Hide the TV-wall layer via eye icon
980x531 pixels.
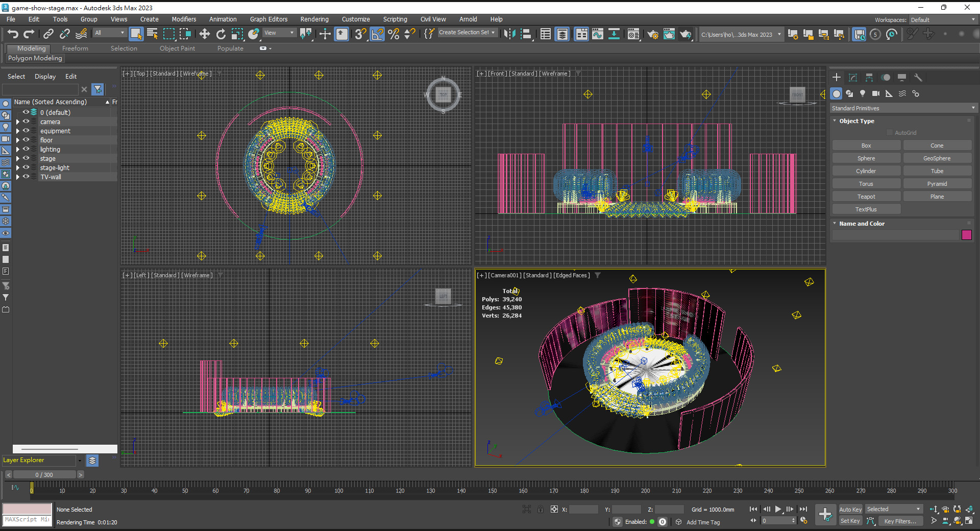click(26, 177)
